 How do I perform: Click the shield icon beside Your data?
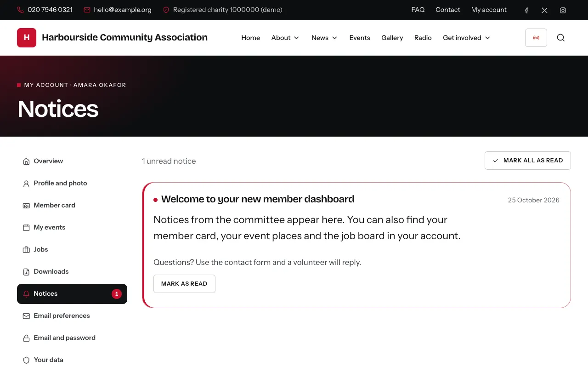tap(26, 360)
